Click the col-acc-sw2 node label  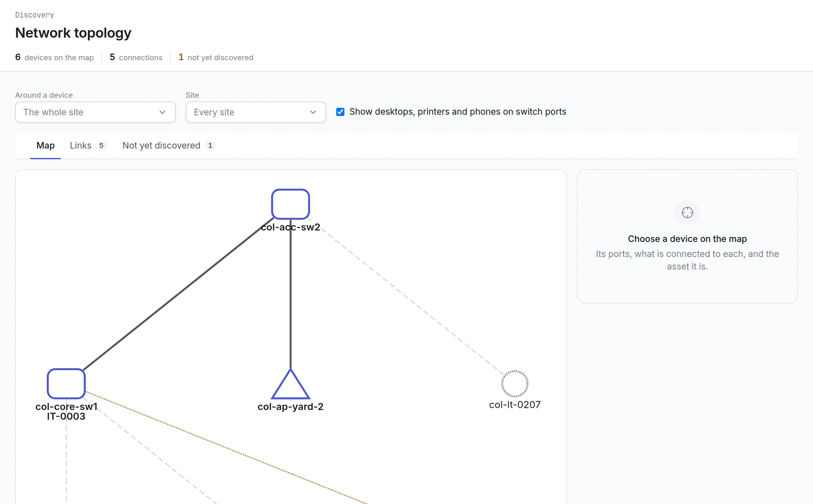(x=290, y=227)
